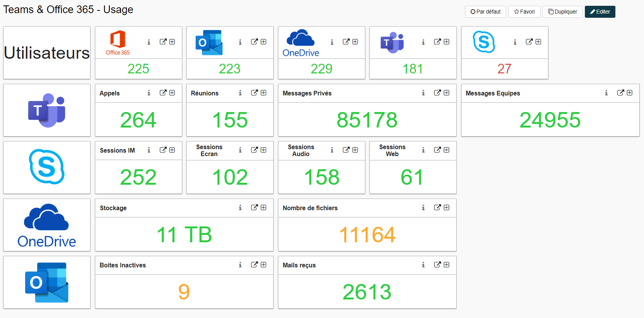644x318 pixels.
Task: Expand the Réunions widget
Action: pyautogui.click(x=264, y=93)
